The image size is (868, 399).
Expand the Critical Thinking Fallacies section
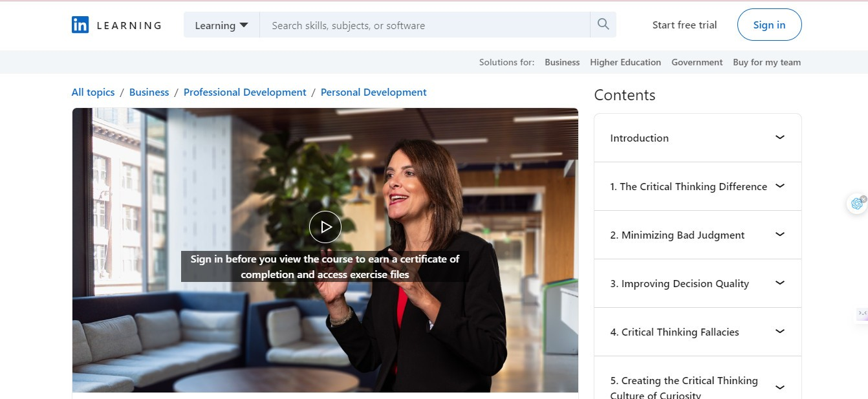point(697,332)
